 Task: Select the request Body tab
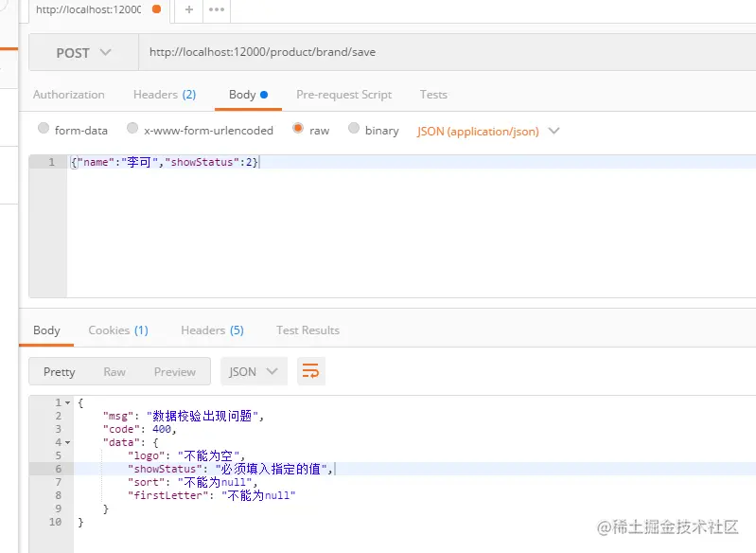click(248, 95)
